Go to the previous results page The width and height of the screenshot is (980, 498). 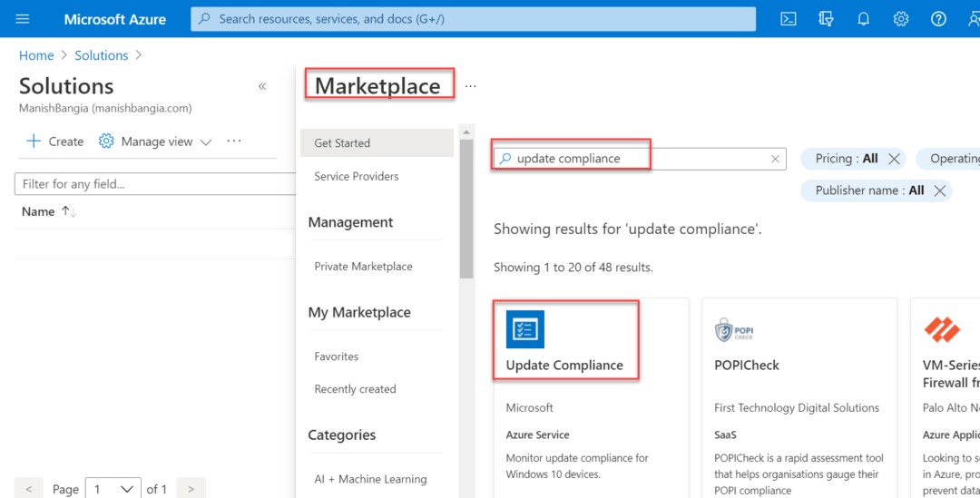[x=30, y=489]
